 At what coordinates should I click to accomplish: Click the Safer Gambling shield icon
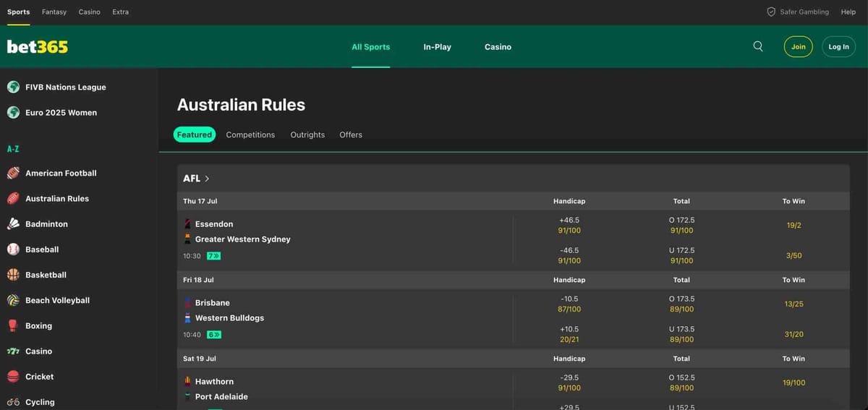click(x=771, y=12)
